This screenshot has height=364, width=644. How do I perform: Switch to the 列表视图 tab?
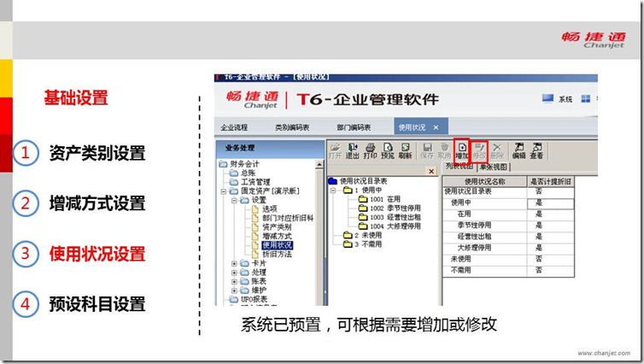(460, 167)
